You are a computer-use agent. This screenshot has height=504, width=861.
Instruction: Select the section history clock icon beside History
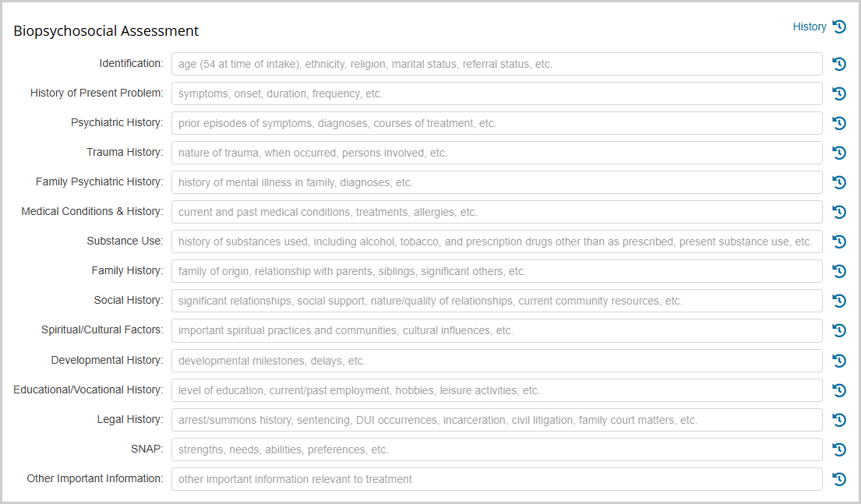[x=839, y=27]
